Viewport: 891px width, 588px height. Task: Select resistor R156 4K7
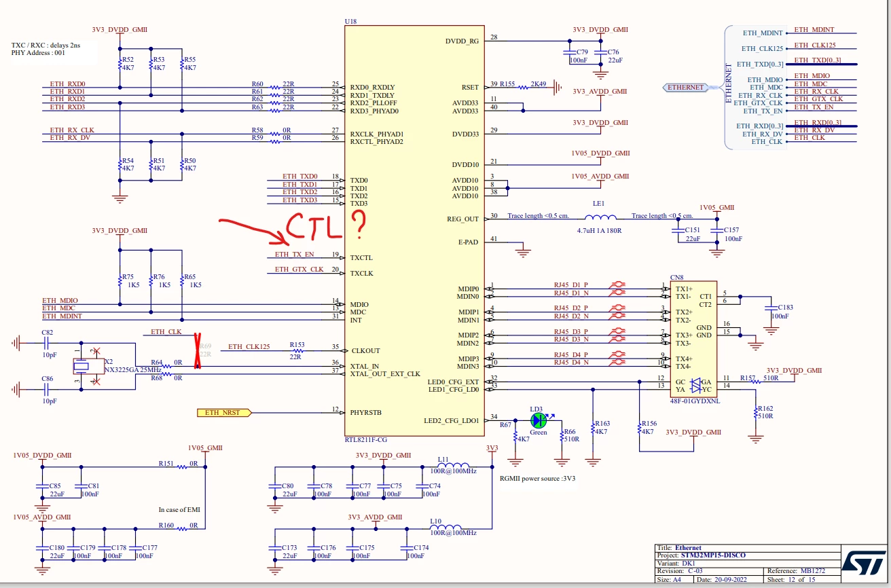click(639, 428)
